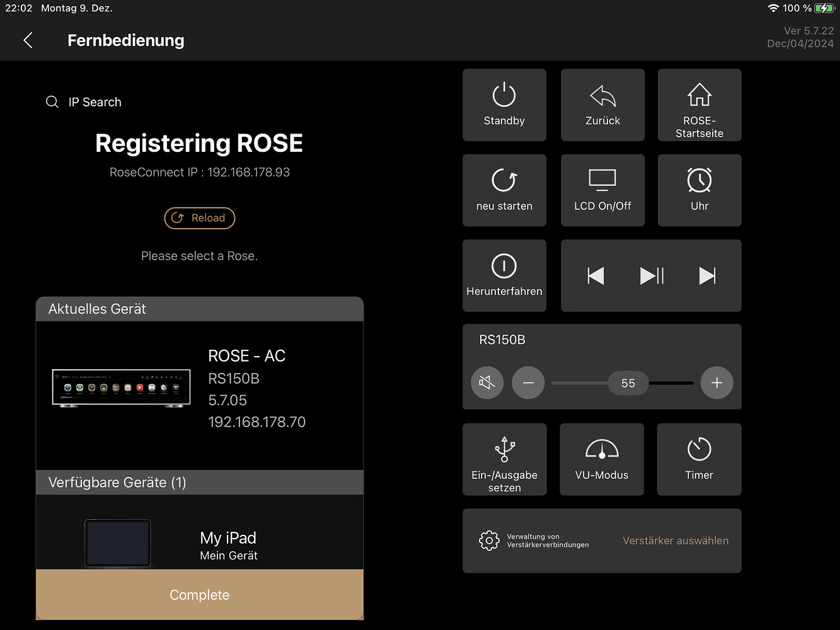Viewport: 840px width, 630px height.
Task: Open the Timer button
Action: point(699,459)
